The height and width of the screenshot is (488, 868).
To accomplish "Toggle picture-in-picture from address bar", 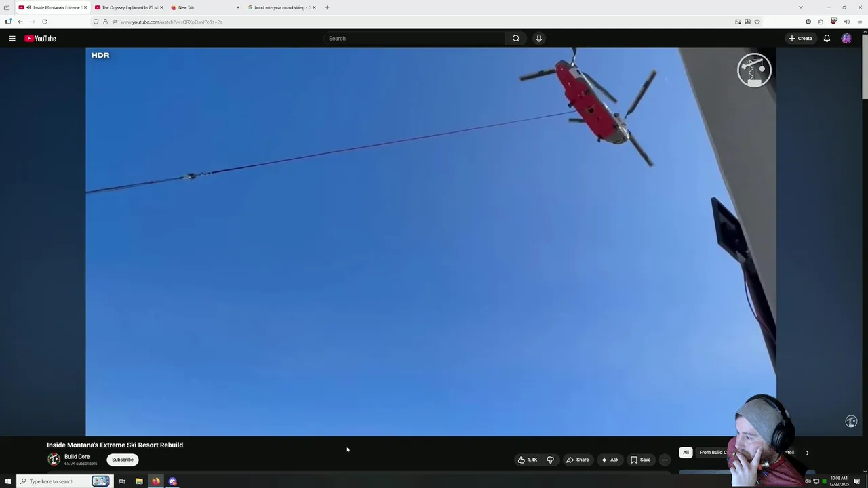I will (738, 22).
